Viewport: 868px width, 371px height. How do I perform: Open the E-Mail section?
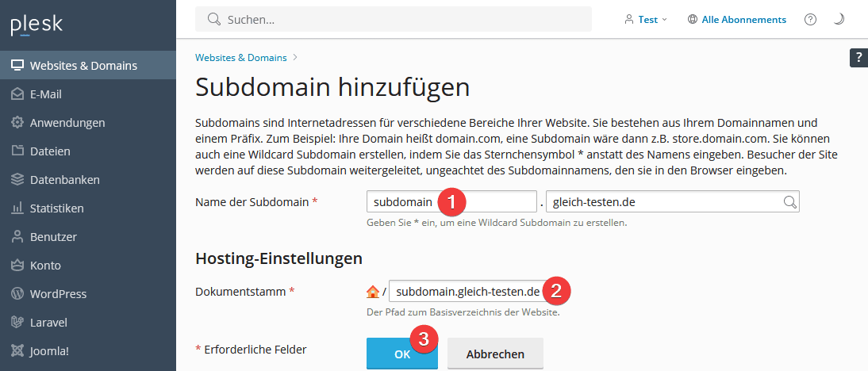click(88, 94)
